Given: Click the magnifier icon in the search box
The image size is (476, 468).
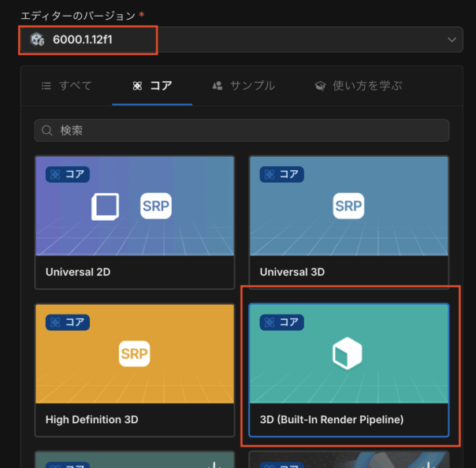Looking at the screenshot, I should pos(47,131).
